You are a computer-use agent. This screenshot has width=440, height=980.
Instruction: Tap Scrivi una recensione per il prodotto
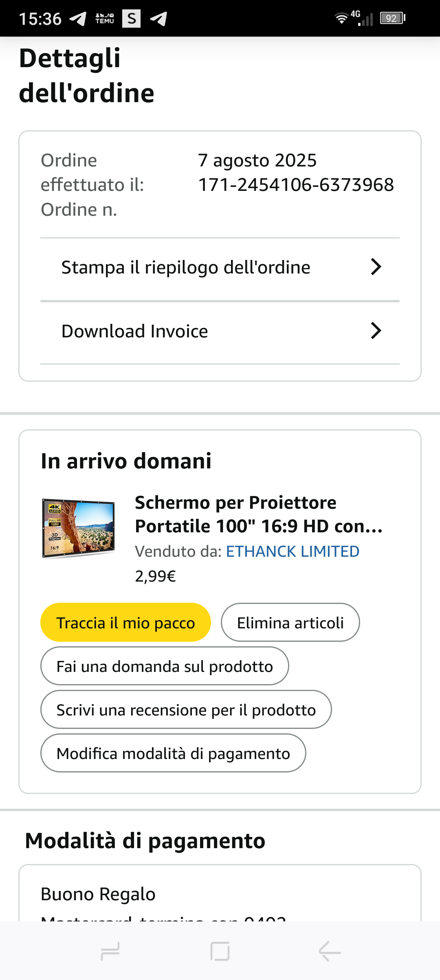[186, 710]
